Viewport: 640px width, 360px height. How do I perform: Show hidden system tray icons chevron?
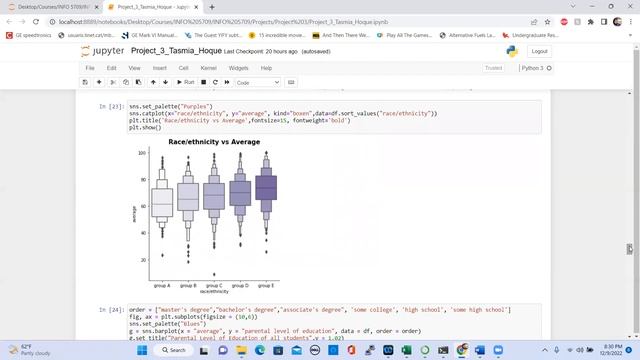544,350
